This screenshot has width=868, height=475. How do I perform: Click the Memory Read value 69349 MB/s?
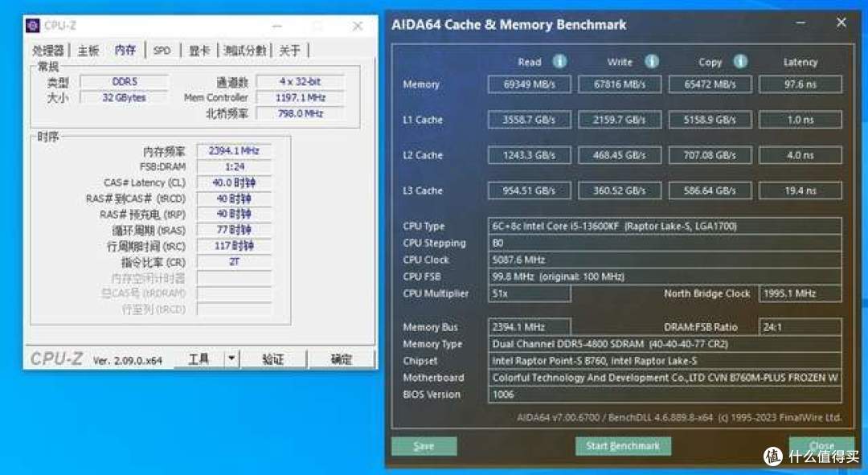[529, 84]
